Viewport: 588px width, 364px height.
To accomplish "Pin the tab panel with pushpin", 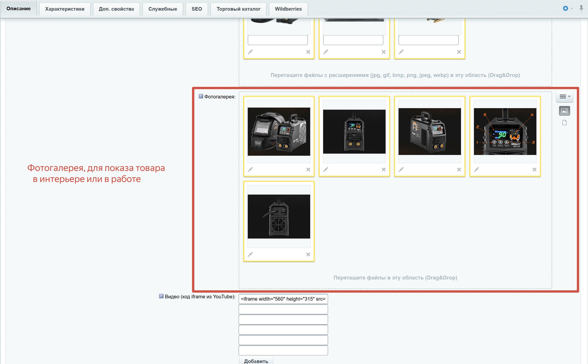I will 581,8.
